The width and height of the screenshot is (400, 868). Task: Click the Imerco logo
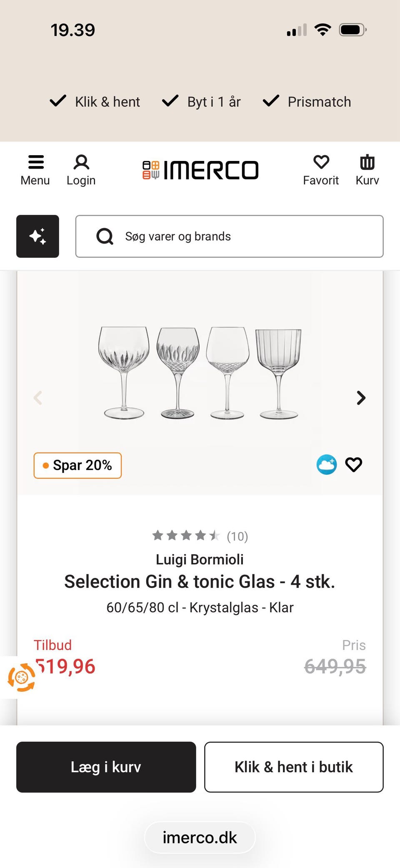[x=200, y=170]
